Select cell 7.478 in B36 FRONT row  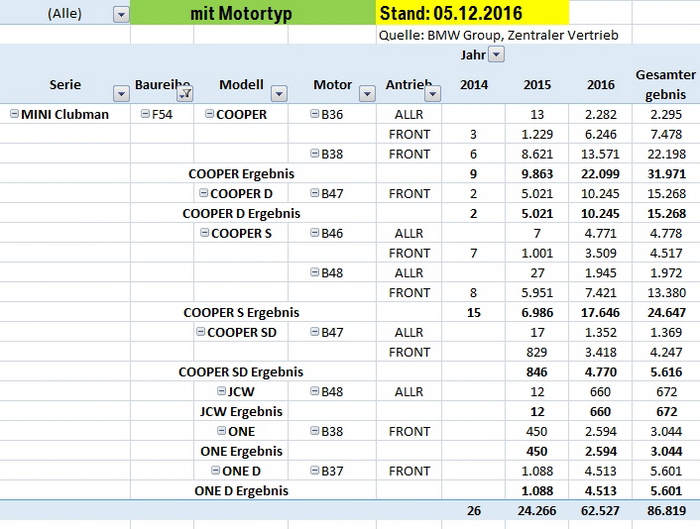666,134
